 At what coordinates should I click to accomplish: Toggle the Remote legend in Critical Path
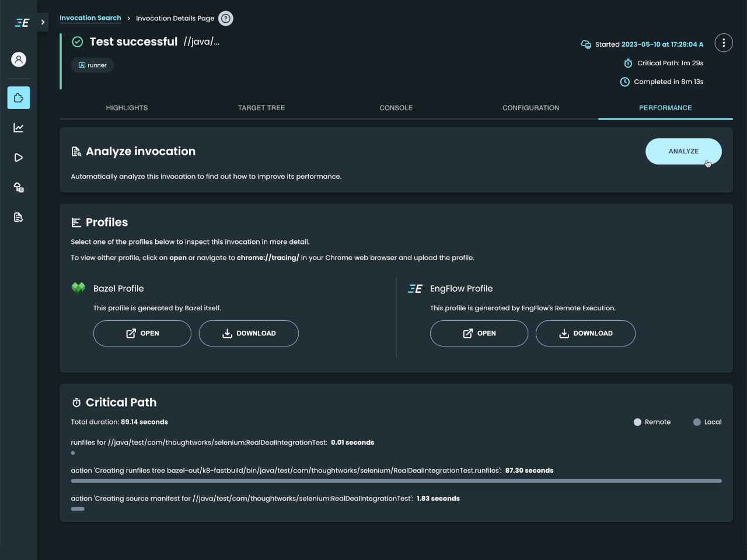pyautogui.click(x=637, y=422)
